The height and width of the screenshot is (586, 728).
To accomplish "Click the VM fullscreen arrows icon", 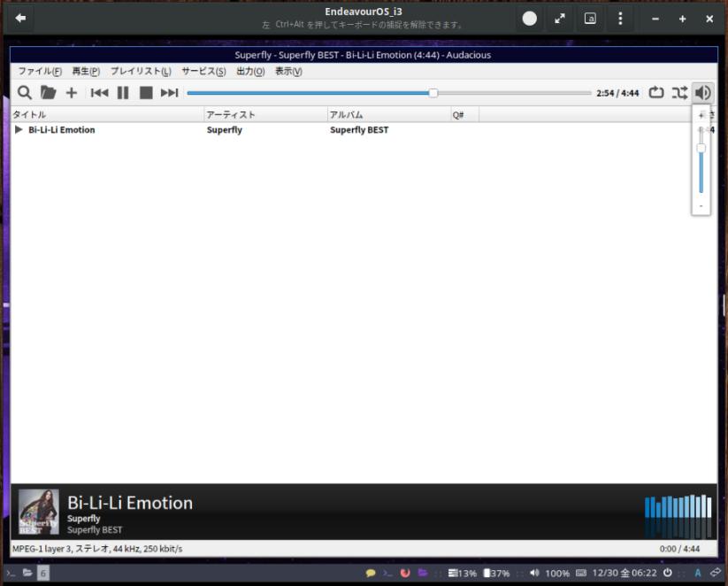I will (560, 18).
